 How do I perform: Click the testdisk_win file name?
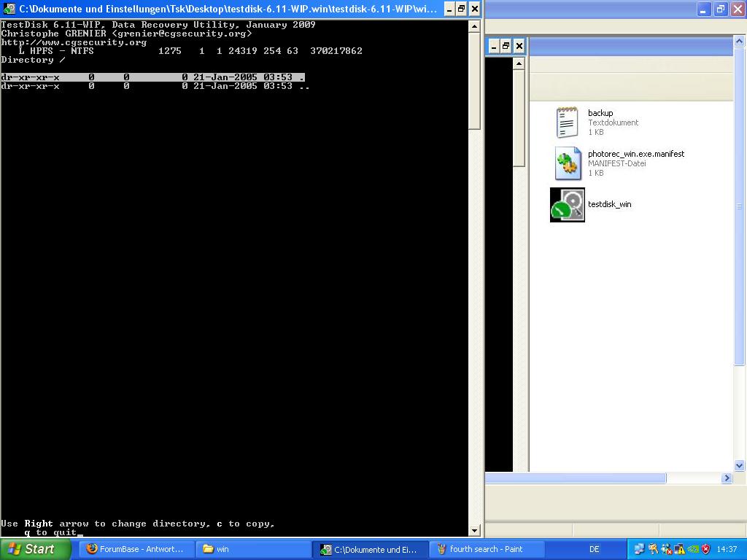pyautogui.click(x=609, y=204)
